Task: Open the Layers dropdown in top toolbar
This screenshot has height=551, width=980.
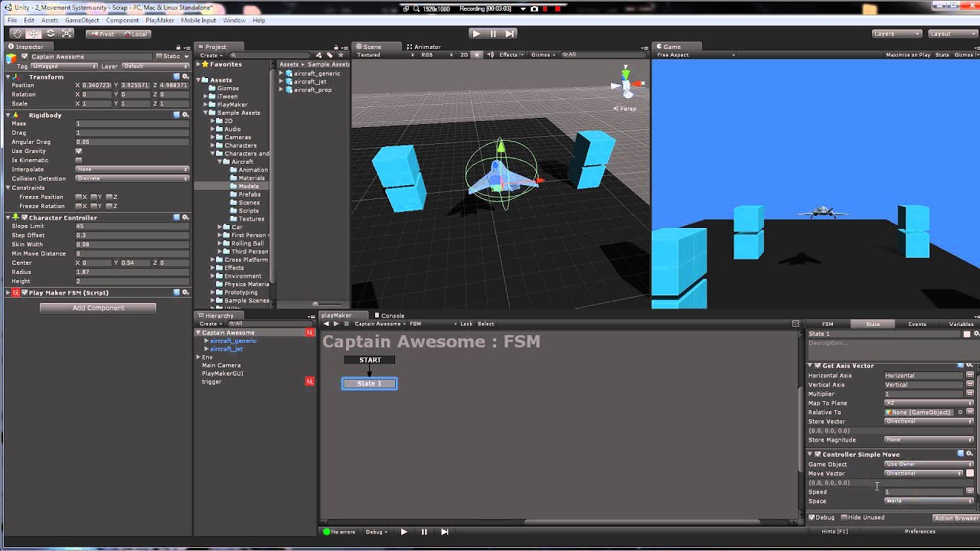Action: click(x=897, y=34)
